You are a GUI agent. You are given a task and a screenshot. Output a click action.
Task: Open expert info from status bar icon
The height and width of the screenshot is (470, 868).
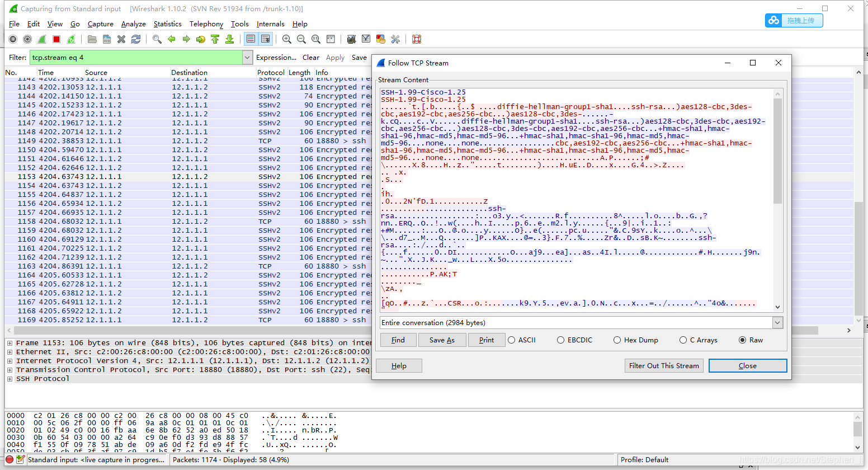(10, 459)
